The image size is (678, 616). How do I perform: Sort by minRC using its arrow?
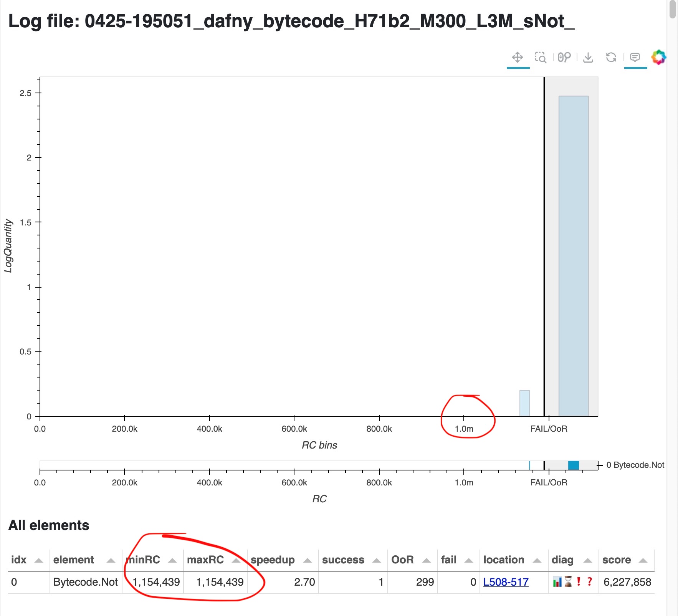pyautogui.click(x=172, y=560)
